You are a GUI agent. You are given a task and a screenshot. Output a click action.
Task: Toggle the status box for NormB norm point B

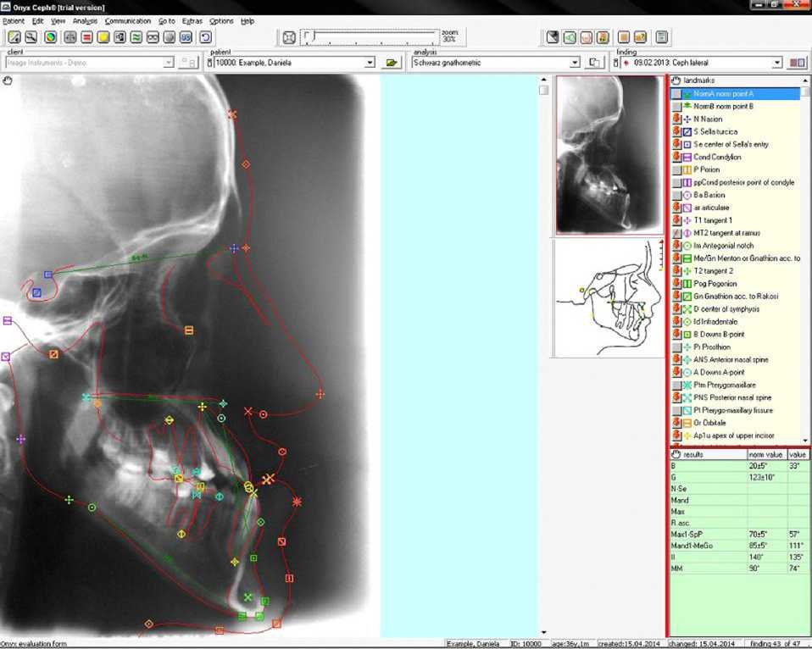pyautogui.click(x=676, y=106)
